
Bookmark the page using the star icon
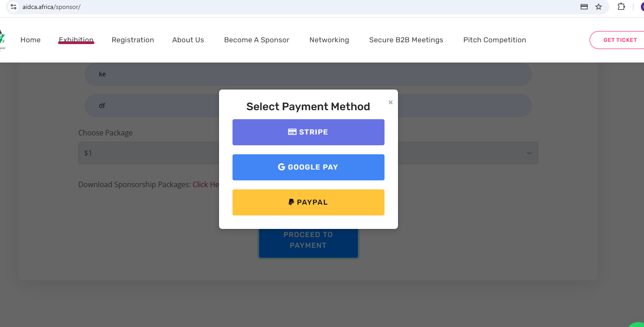(598, 7)
